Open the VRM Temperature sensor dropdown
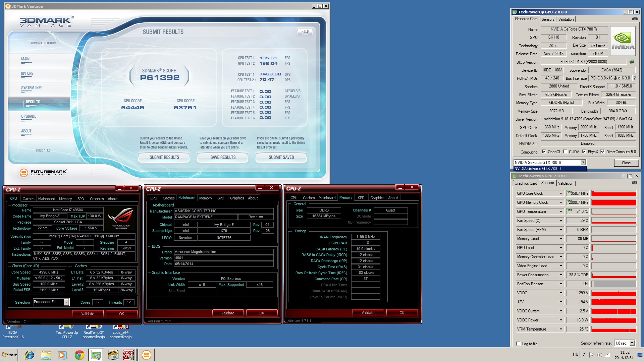This screenshot has width=644, height=362. (x=561, y=329)
